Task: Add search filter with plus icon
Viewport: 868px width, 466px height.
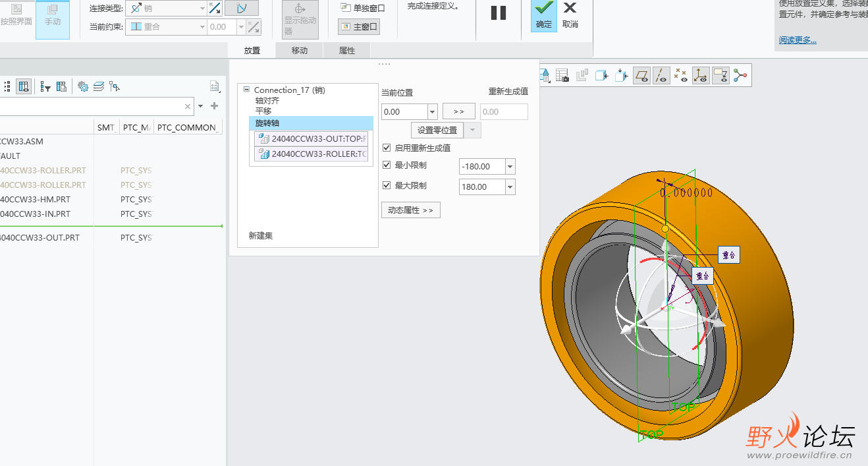Action: pyautogui.click(x=214, y=106)
